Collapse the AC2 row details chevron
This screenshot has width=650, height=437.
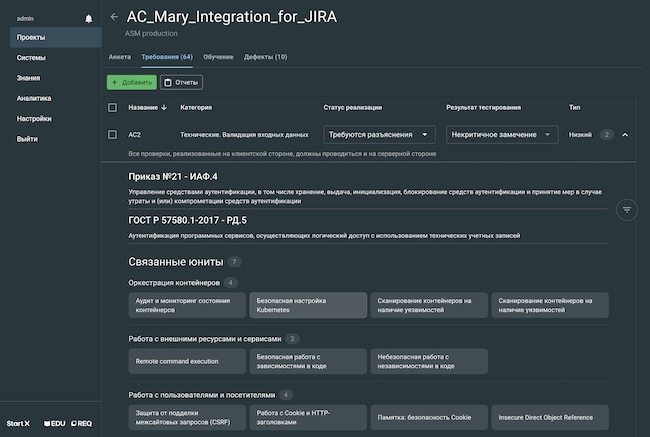(625, 134)
